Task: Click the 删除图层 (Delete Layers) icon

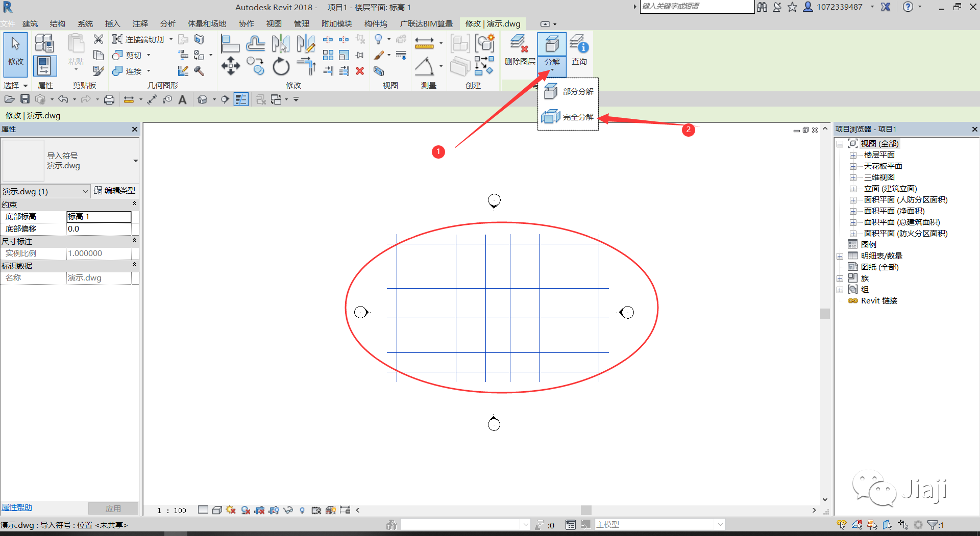Action: (520, 44)
